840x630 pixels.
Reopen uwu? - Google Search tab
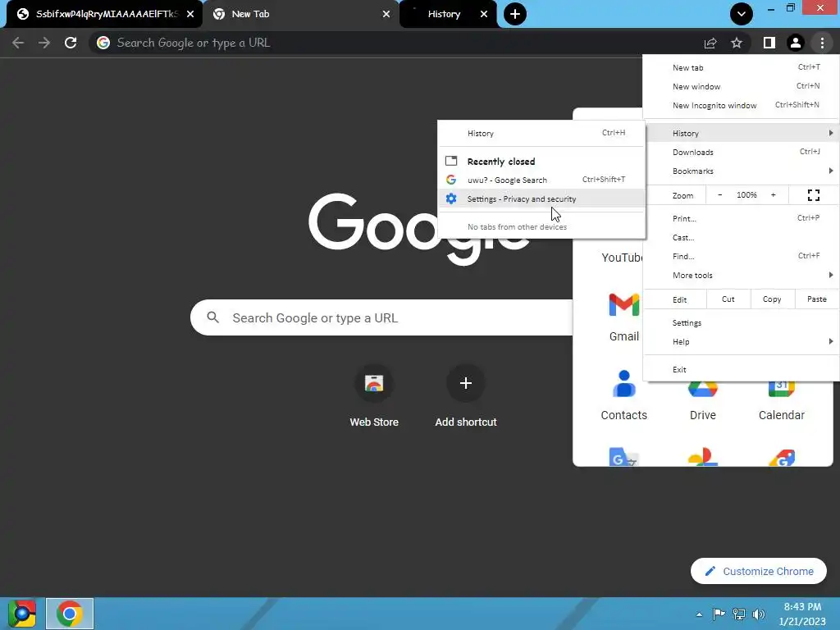point(541,180)
